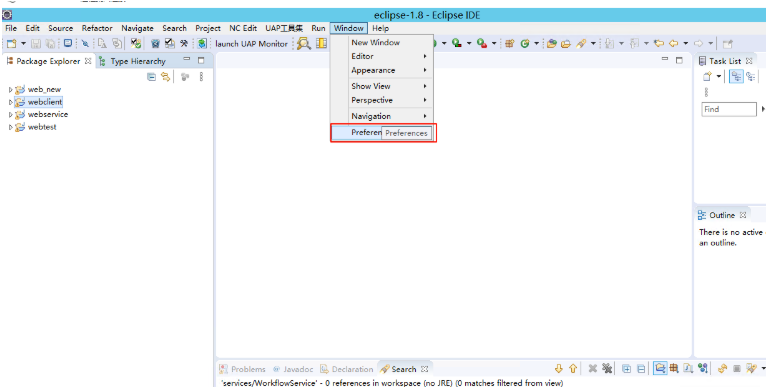Toggle Categorized view in Task List
The height and width of the screenshot is (388, 770).
click(x=736, y=77)
